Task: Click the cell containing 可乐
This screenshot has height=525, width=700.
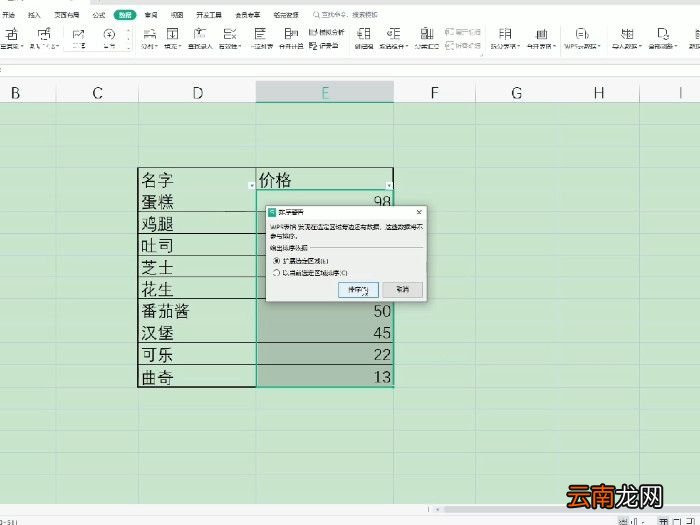Action: [197, 354]
